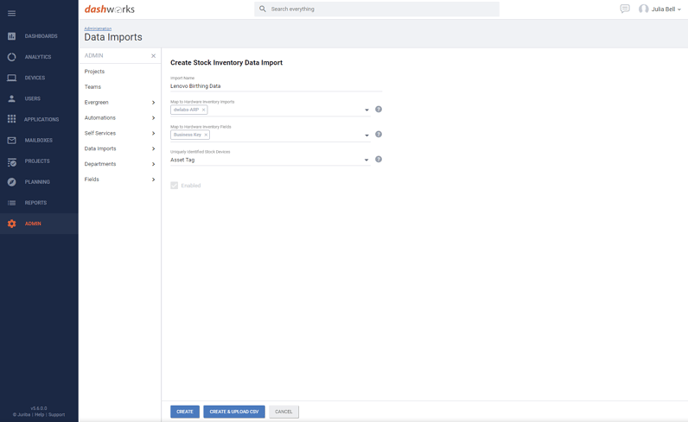Click the Julia Bell avatar icon
The width and height of the screenshot is (688, 422).
pyautogui.click(x=643, y=9)
